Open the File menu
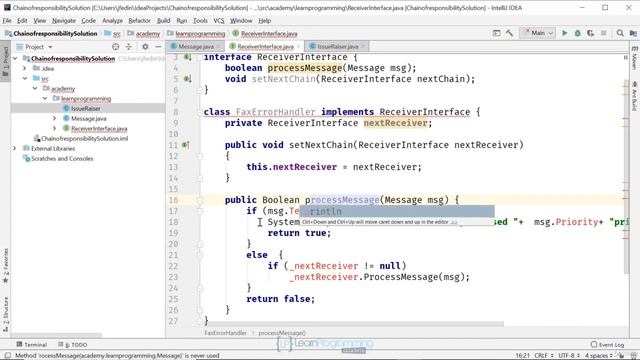Screen dimensions: 640x360 click(7, 20)
